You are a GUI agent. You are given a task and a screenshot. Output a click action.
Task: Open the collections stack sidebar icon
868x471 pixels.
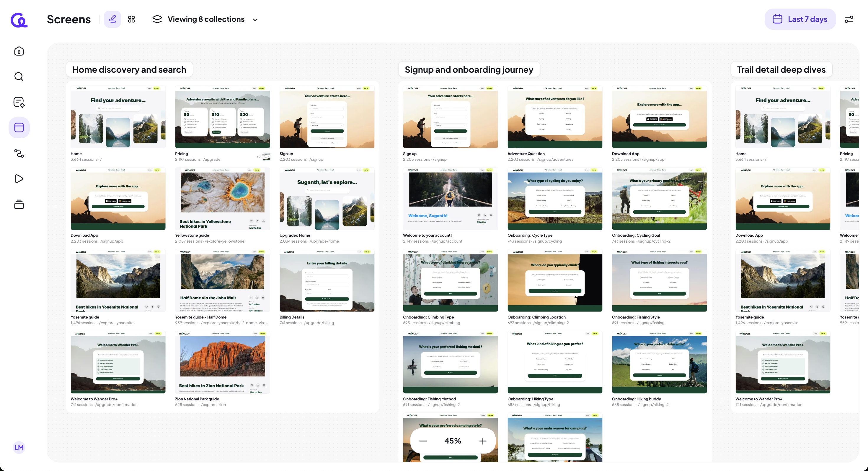tap(19, 204)
